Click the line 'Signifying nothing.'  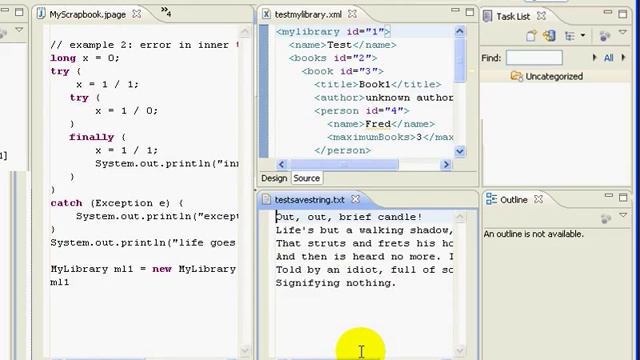(x=336, y=283)
